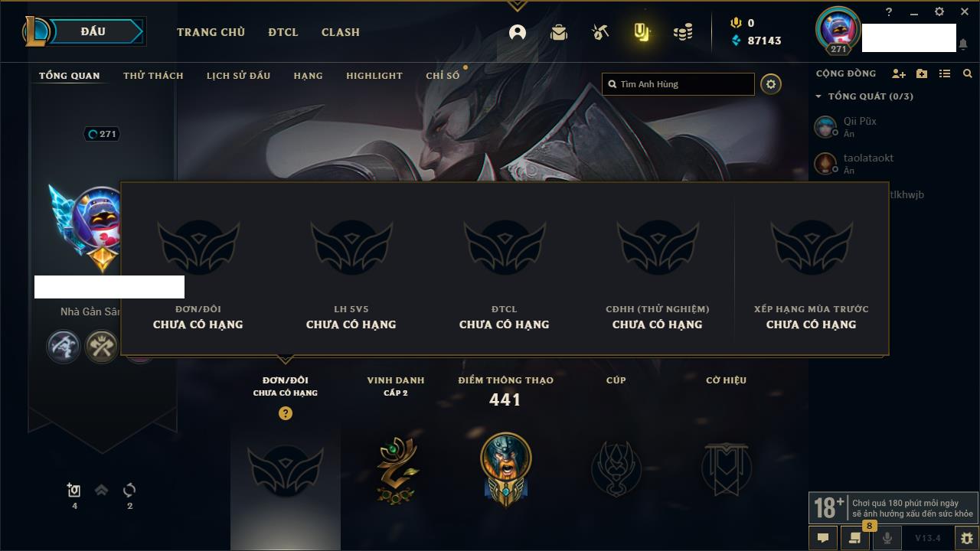Open the glowing Loot icon

[x=642, y=32]
